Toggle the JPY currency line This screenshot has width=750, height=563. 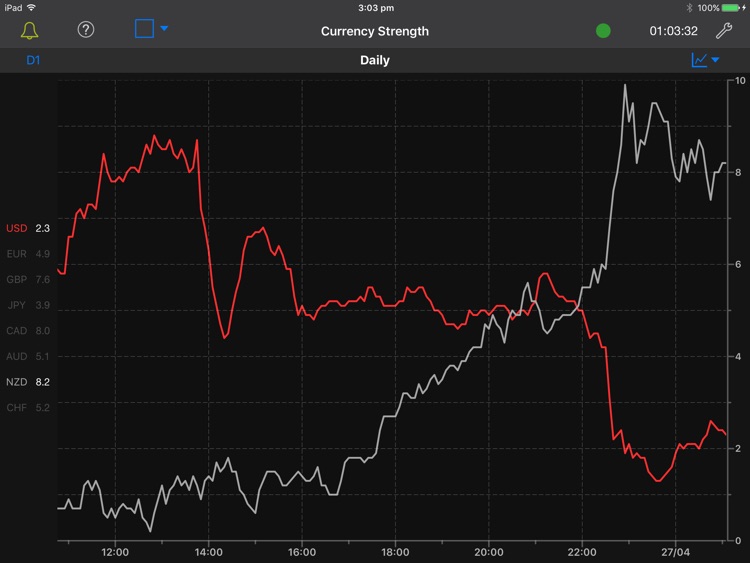28,305
